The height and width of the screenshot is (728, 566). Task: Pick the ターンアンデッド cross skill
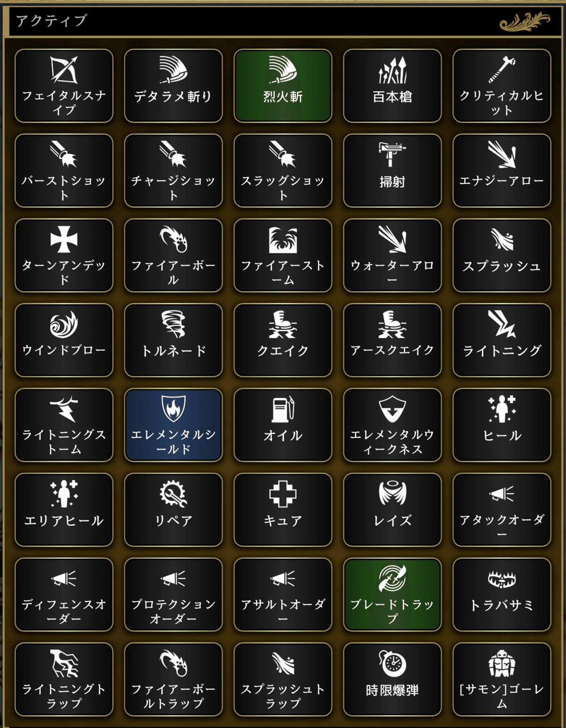[x=64, y=255]
